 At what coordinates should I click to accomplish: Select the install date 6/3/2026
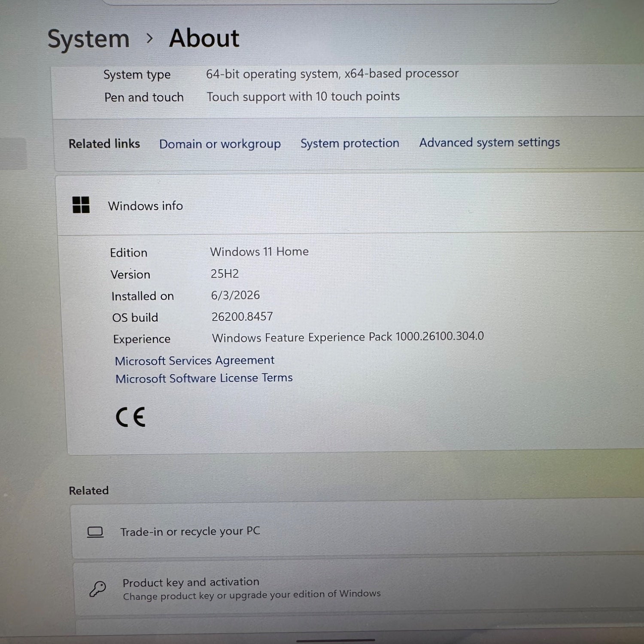point(235,295)
